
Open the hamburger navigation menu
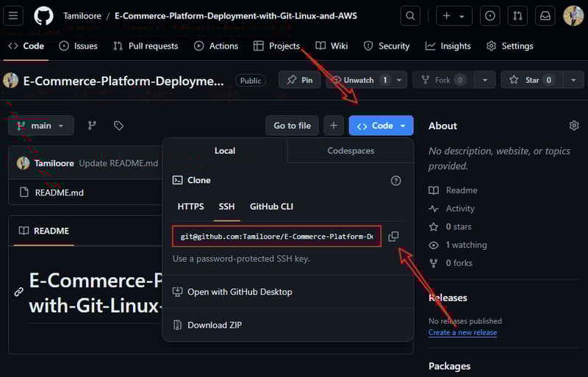(x=14, y=15)
